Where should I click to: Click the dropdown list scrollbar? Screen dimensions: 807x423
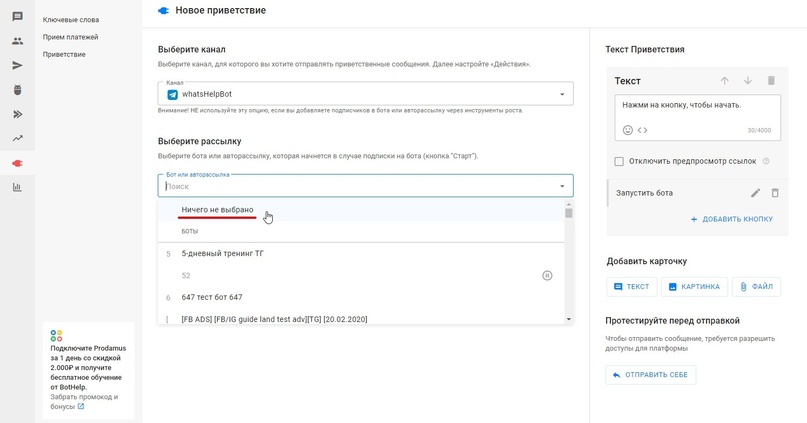(569, 262)
